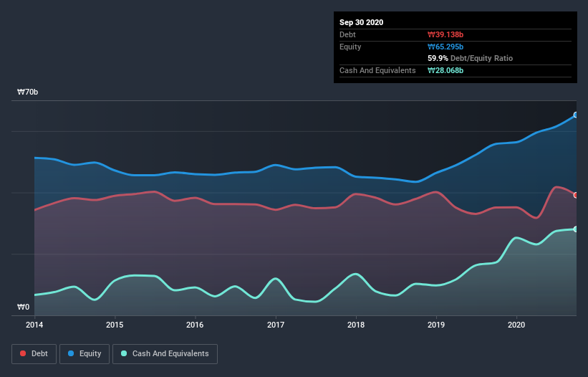Click the 2016 axis label
The image size is (588, 377).
click(x=195, y=325)
